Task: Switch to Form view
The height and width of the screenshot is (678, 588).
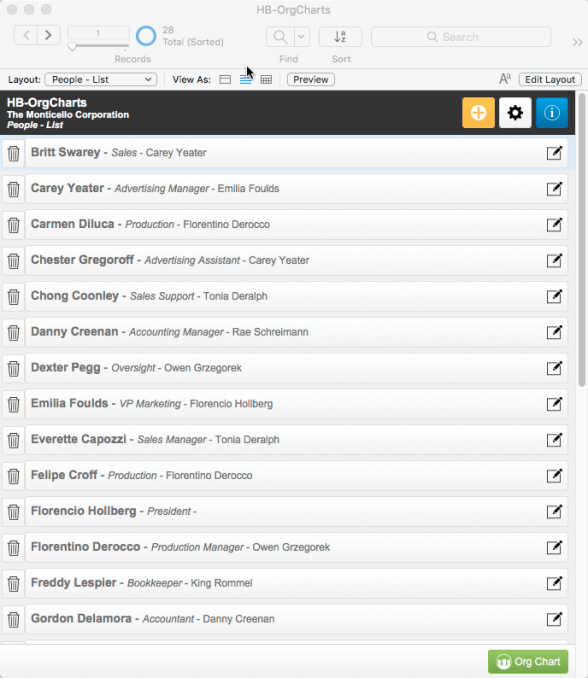Action: [x=225, y=80]
